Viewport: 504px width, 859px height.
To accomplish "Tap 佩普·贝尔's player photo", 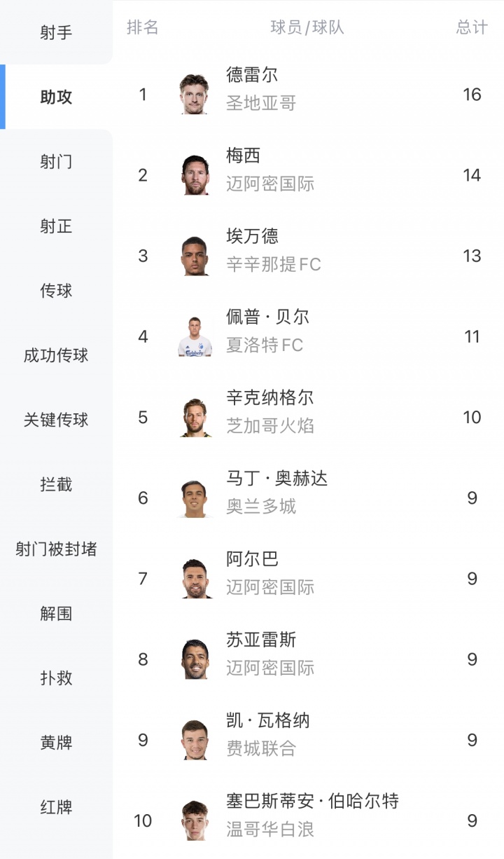I will coord(195,337).
